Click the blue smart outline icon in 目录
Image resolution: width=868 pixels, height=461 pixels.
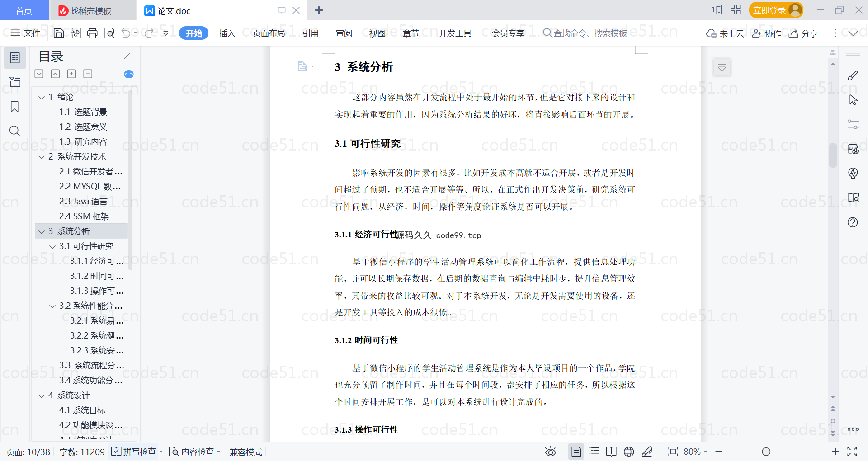tap(129, 74)
